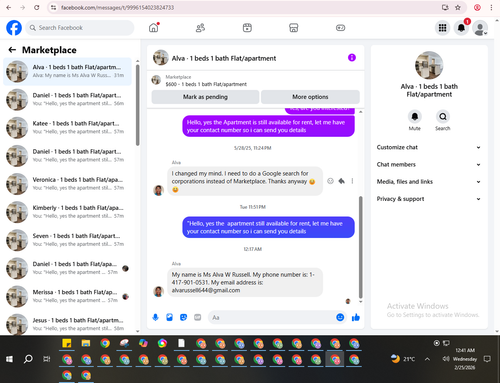The height and width of the screenshot is (383, 500).
Task: Open conversation information purple icon
Action: pyautogui.click(x=352, y=58)
